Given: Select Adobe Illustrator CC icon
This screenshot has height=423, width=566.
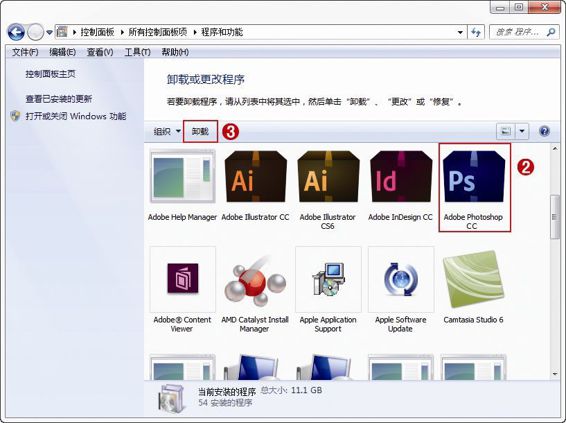Looking at the screenshot, I should click(256, 177).
